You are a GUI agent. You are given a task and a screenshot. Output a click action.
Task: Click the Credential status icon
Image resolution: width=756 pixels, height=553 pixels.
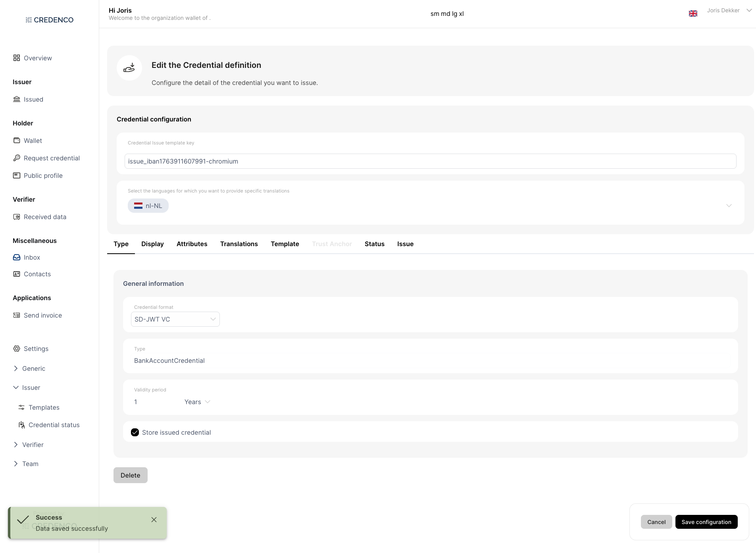(21, 425)
